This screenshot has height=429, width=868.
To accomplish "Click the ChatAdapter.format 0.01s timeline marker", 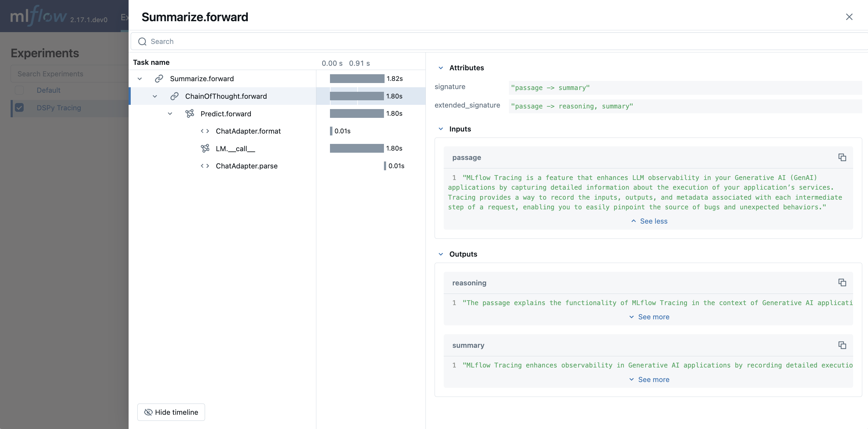I will pyautogui.click(x=331, y=131).
